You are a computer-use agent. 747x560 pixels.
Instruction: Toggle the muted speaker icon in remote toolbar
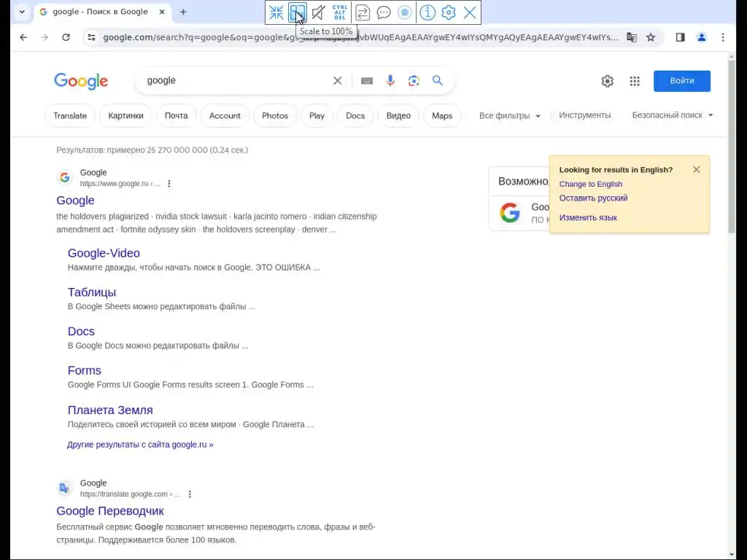coord(318,12)
